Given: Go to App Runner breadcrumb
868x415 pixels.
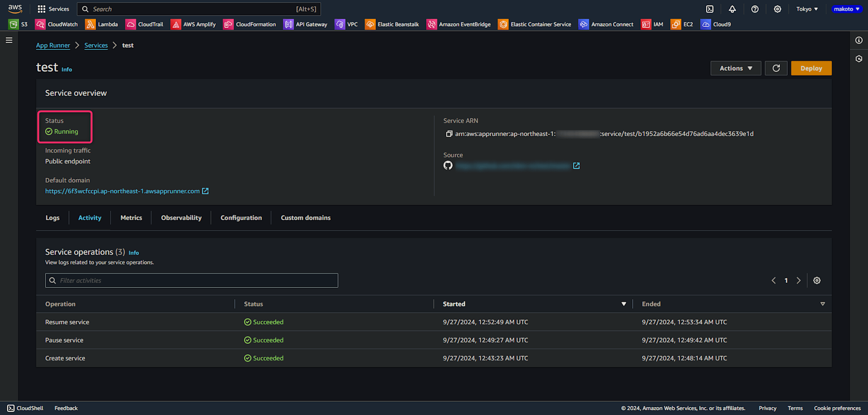Looking at the screenshot, I should 53,45.
